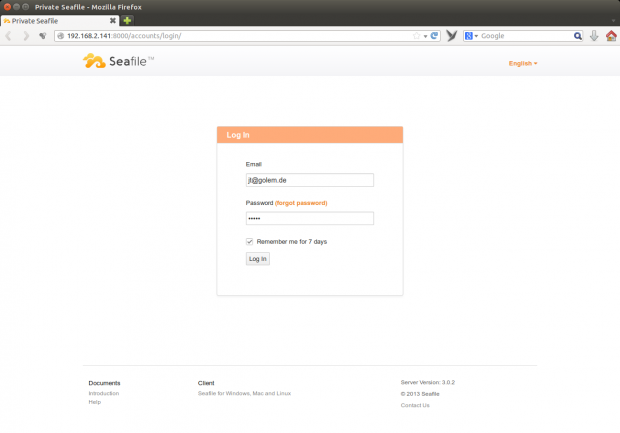Open the Introduction documents link

coord(104,393)
